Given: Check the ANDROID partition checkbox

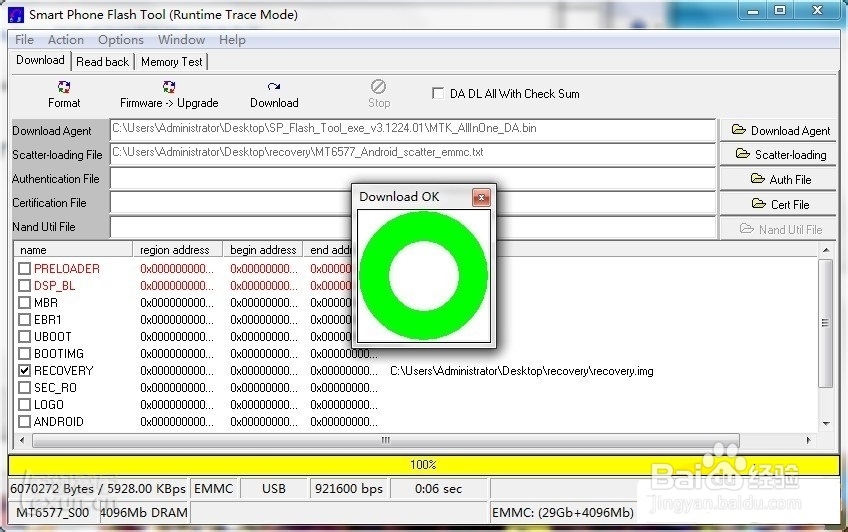Looking at the screenshot, I should pyautogui.click(x=24, y=421).
